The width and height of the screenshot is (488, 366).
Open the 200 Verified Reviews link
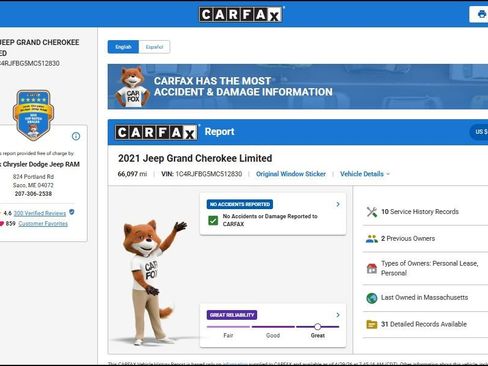click(x=40, y=213)
